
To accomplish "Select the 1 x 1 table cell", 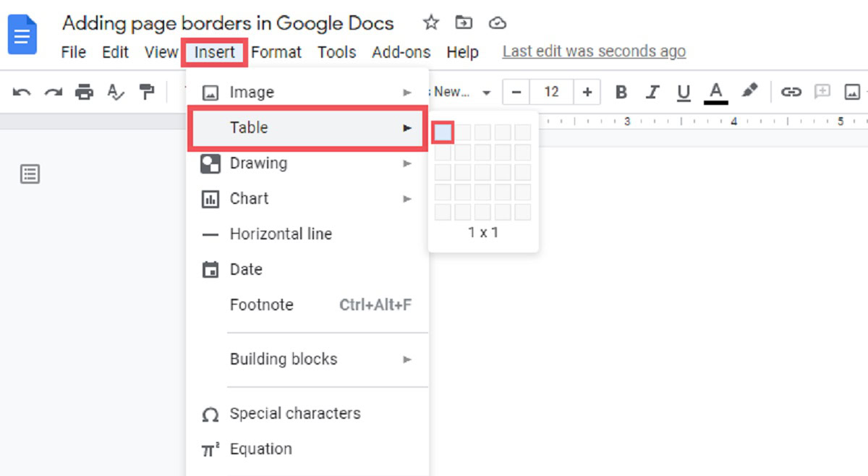I will point(442,131).
